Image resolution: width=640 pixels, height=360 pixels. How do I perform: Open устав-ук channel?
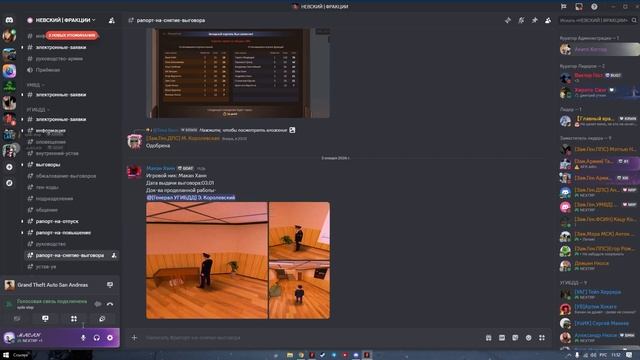46,267
